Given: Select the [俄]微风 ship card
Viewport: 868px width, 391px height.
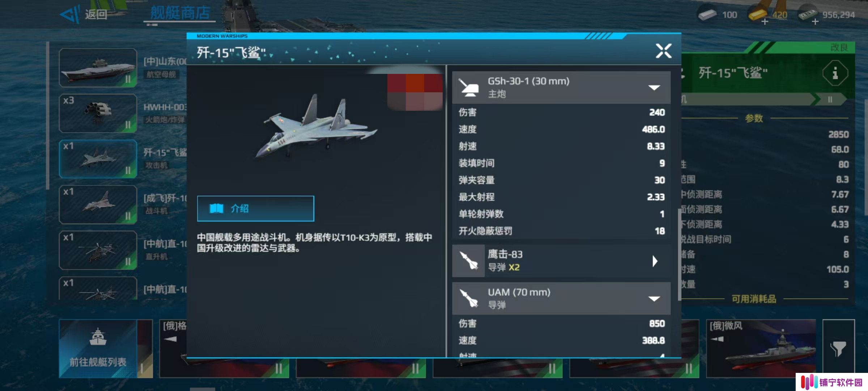Looking at the screenshot, I should point(761,349).
